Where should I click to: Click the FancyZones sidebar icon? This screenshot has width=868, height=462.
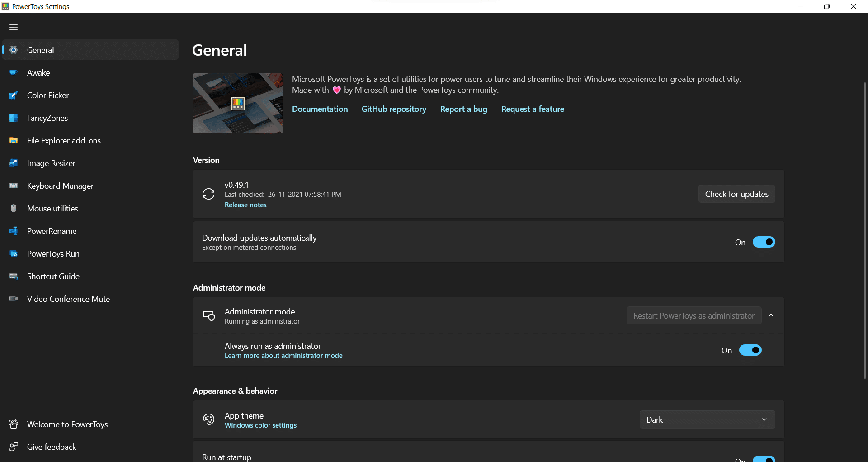14,118
